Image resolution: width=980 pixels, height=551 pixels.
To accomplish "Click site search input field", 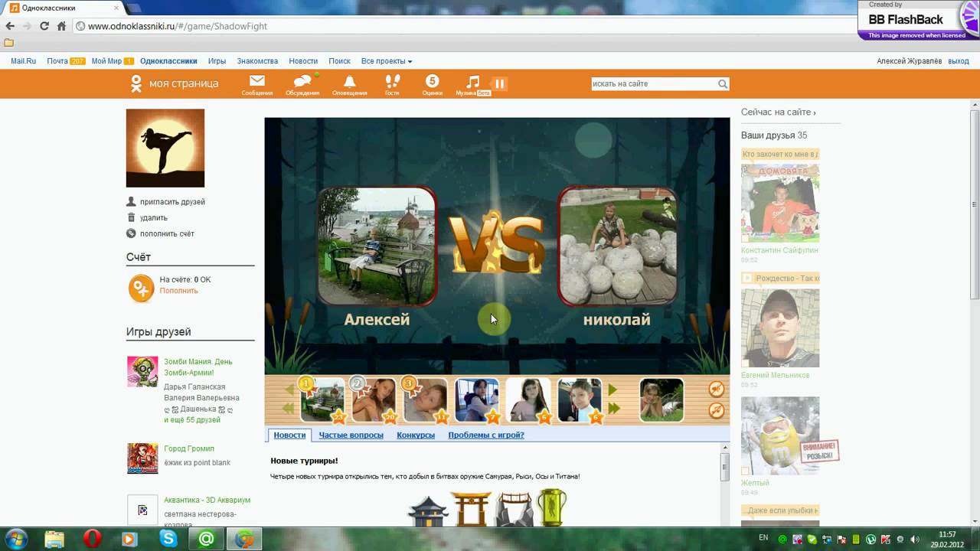I will (654, 84).
